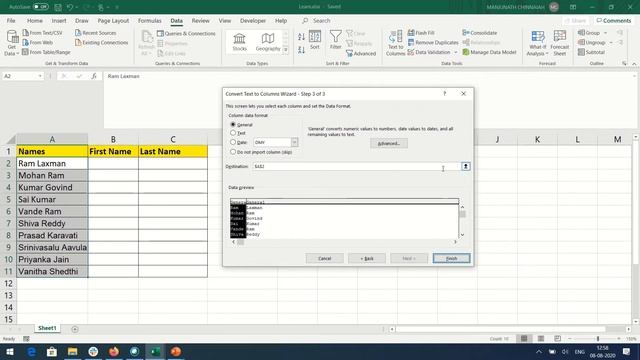Open the Sort dialog
Image resolution: width=640 pixels, height=360 pixels.
pyautogui.click(x=315, y=40)
